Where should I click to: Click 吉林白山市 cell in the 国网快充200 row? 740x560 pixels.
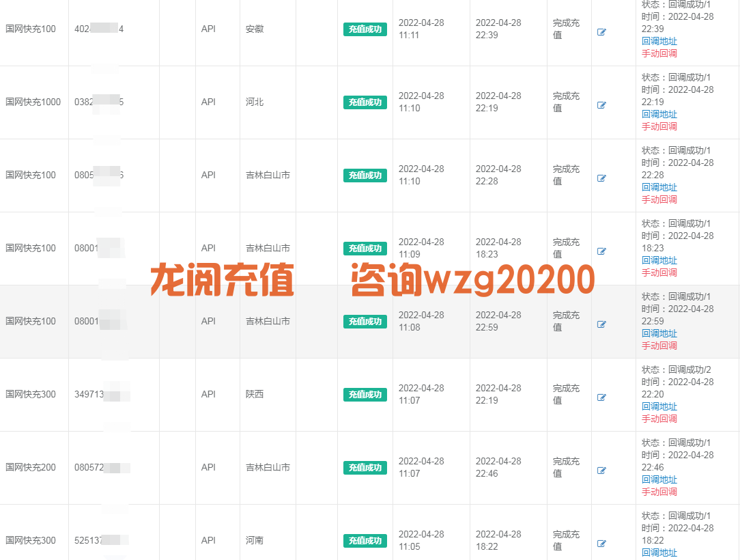tap(268, 467)
